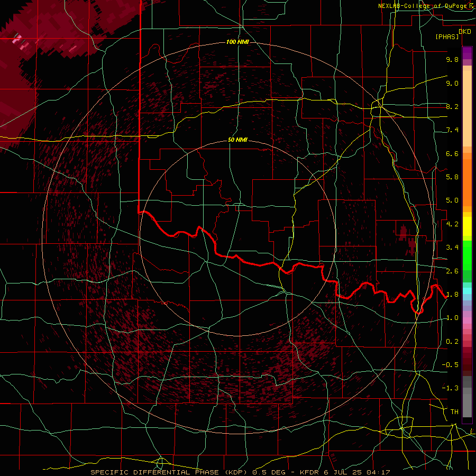Click the 50 NMI range ring label
476x476 pixels.
237,140
